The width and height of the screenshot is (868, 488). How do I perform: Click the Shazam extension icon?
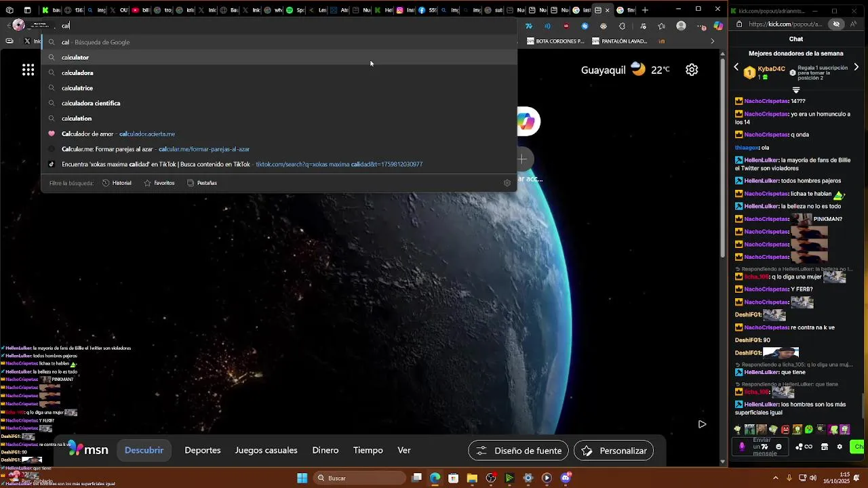[x=585, y=26]
